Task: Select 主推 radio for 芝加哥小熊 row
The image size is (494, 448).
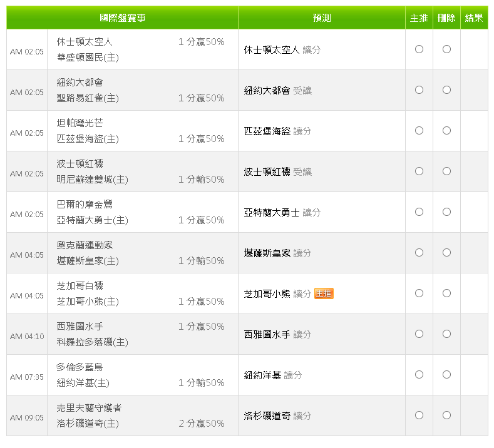Action: 419,293
